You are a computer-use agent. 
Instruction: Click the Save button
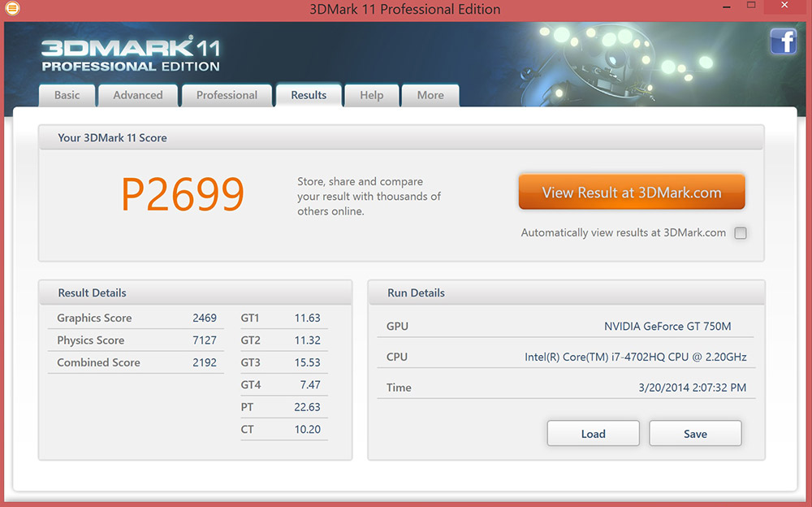696,433
